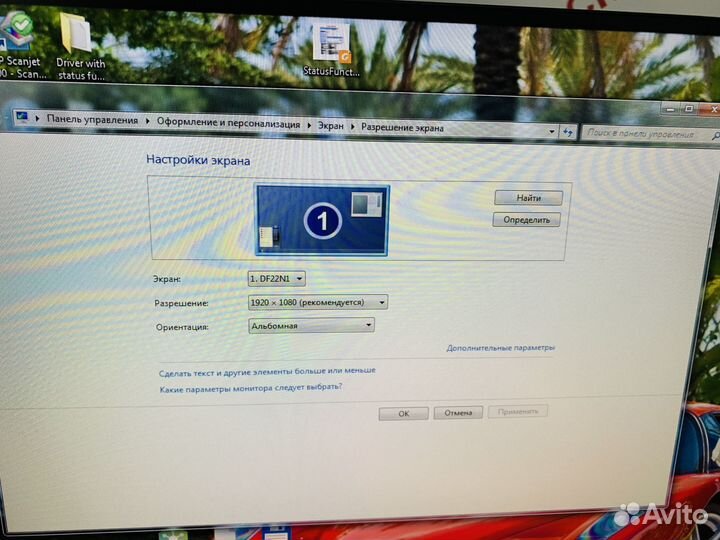
Task: Open the Экран display dropdown
Action: [x=277, y=279]
